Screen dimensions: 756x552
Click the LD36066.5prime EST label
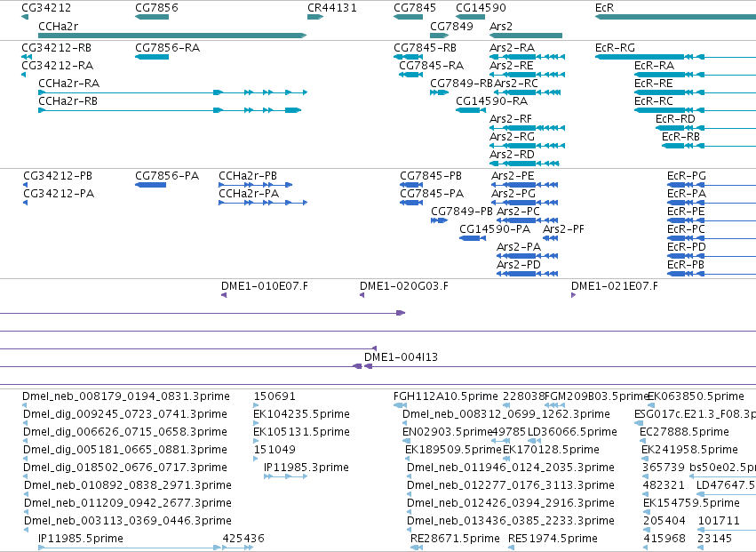pos(572,432)
